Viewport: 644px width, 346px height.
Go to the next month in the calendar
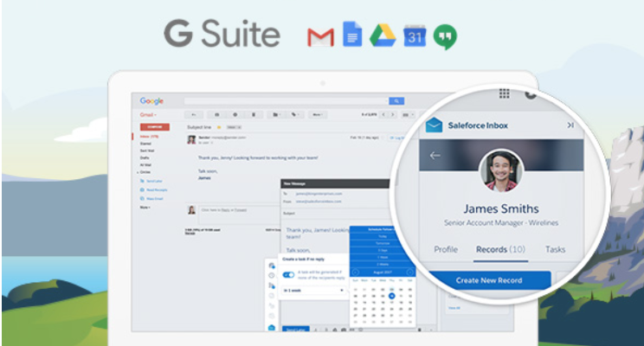(409, 272)
